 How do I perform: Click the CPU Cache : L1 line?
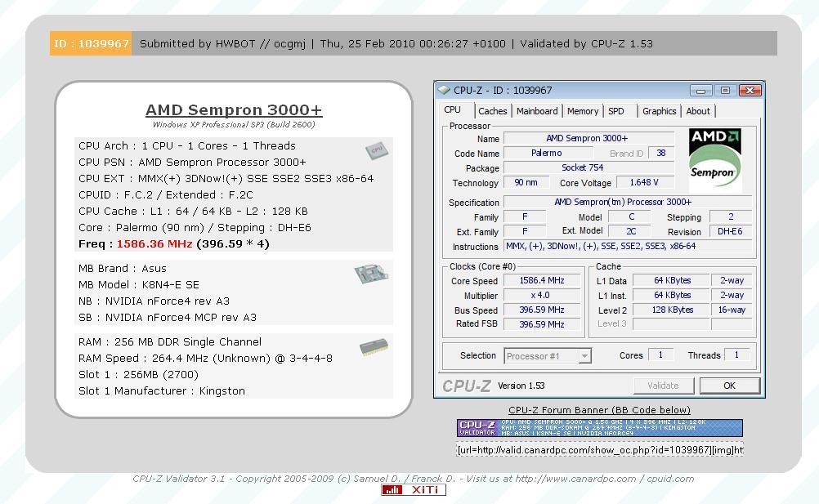click(x=193, y=212)
